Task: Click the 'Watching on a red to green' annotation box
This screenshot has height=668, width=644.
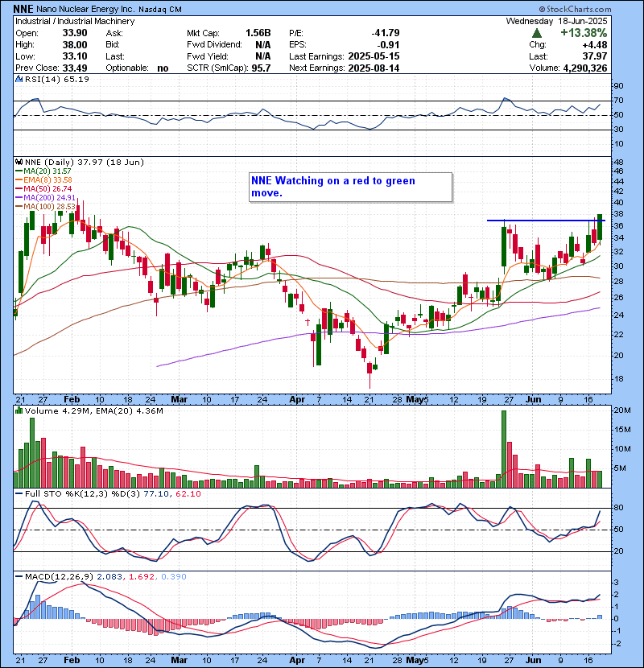Action: [x=350, y=187]
